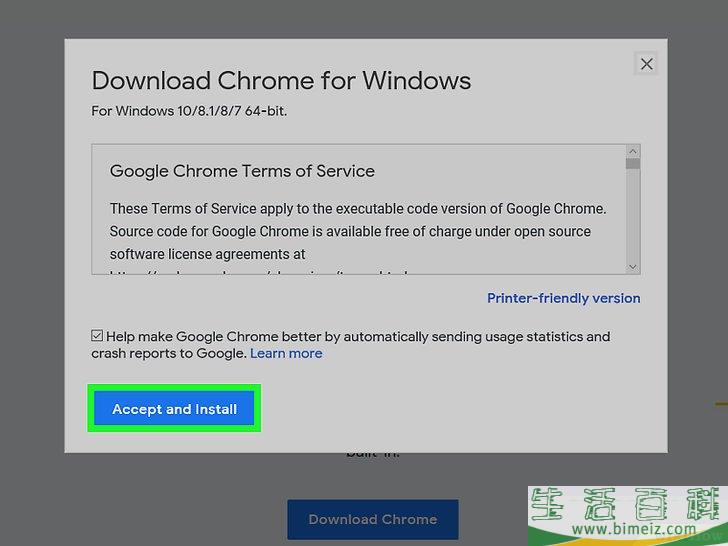Click the Terms of Service scroll up arrow
The width and height of the screenshot is (728, 546).
point(632,151)
